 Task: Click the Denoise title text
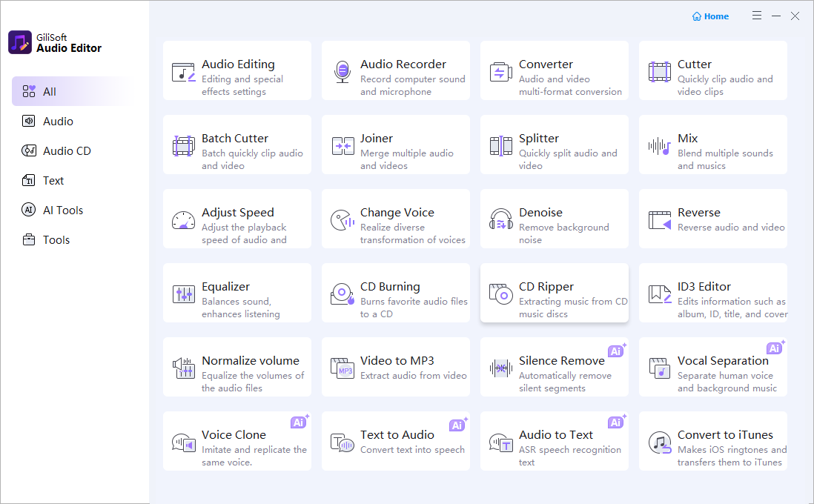click(540, 212)
